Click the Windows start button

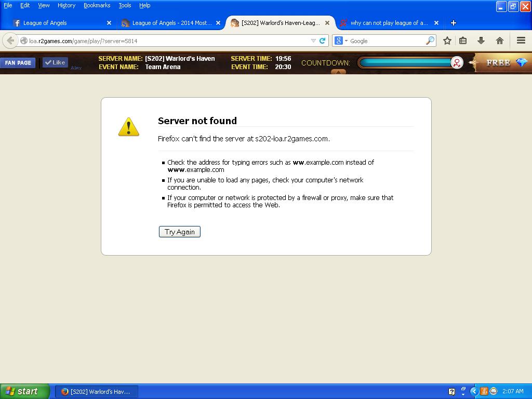(24, 391)
